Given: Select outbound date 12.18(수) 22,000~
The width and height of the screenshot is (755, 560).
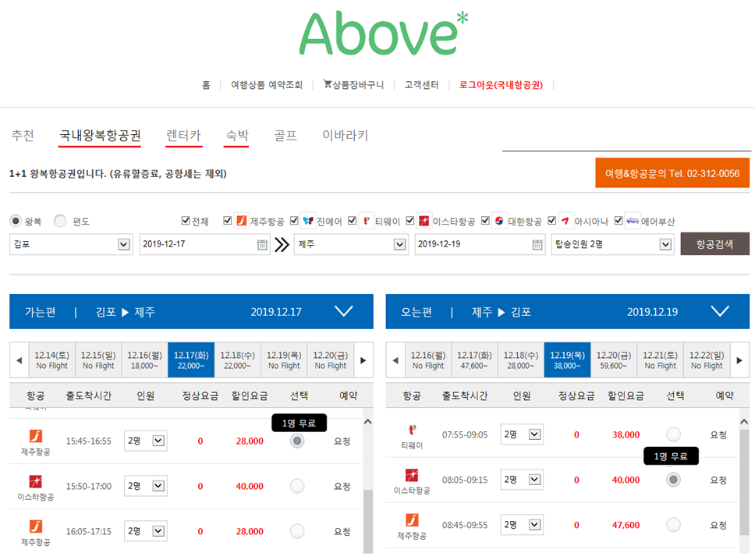Looking at the screenshot, I should click(x=237, y=360).
